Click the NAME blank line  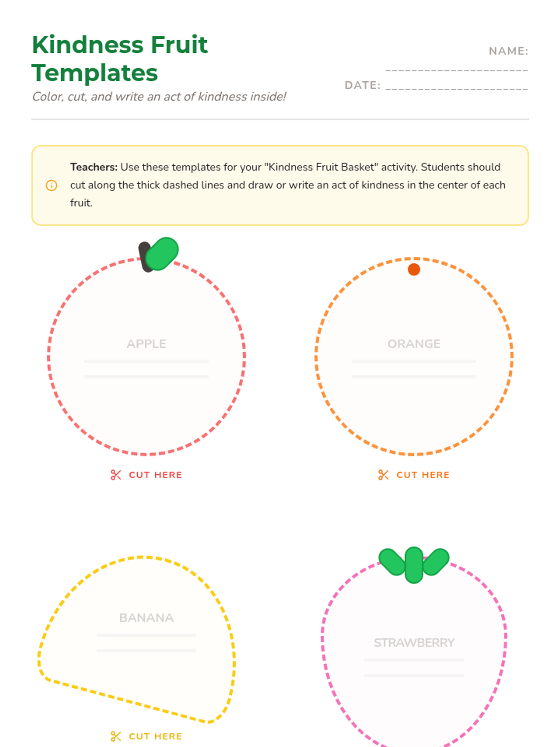pyautogui.click(x=456, y=70)
